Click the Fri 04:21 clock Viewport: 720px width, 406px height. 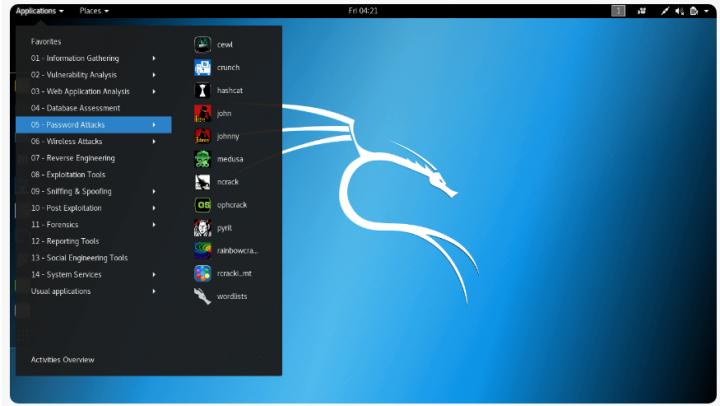pyautogui.click(x=361, y=10)
